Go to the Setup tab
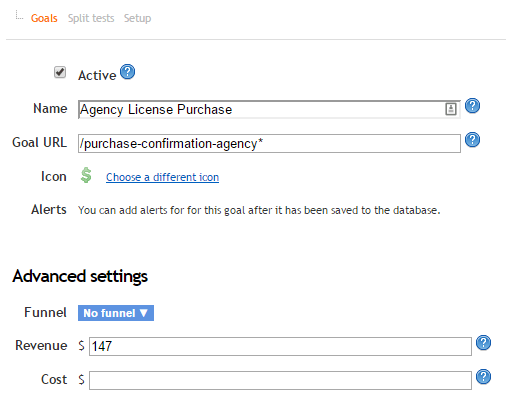 (x=137, y=18)
